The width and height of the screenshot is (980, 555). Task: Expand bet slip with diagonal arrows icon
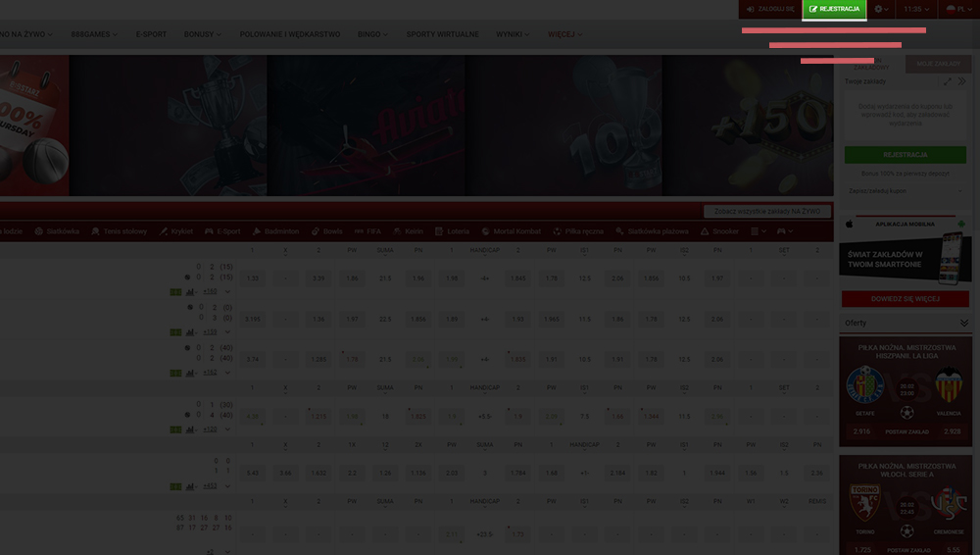[948, 81]
